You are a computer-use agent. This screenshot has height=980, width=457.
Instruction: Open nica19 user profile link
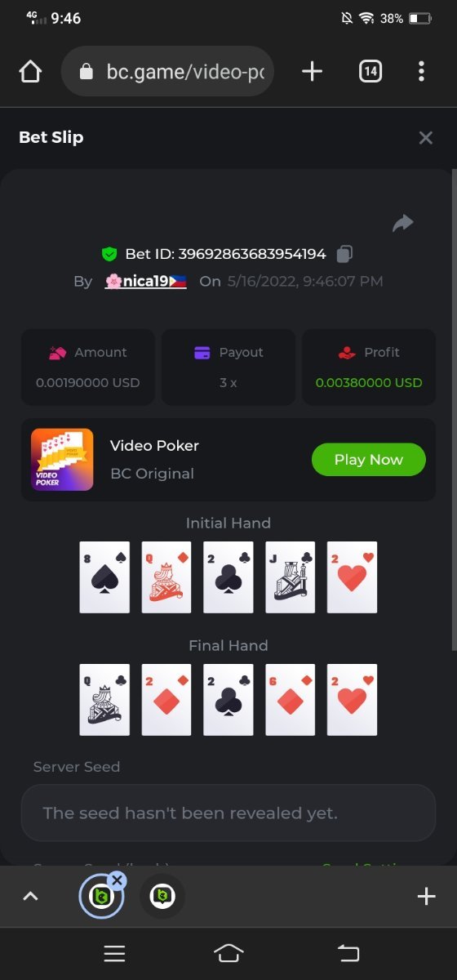[146, 281]
